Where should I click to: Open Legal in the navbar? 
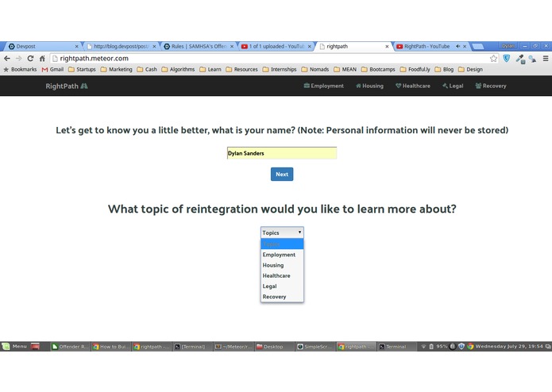453,86
